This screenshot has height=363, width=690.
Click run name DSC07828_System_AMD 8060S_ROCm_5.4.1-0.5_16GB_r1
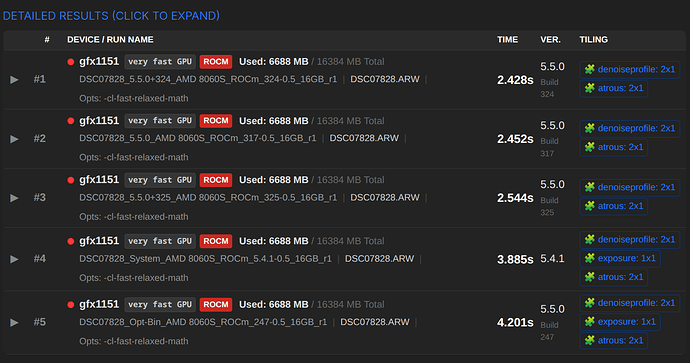[206, 259]
